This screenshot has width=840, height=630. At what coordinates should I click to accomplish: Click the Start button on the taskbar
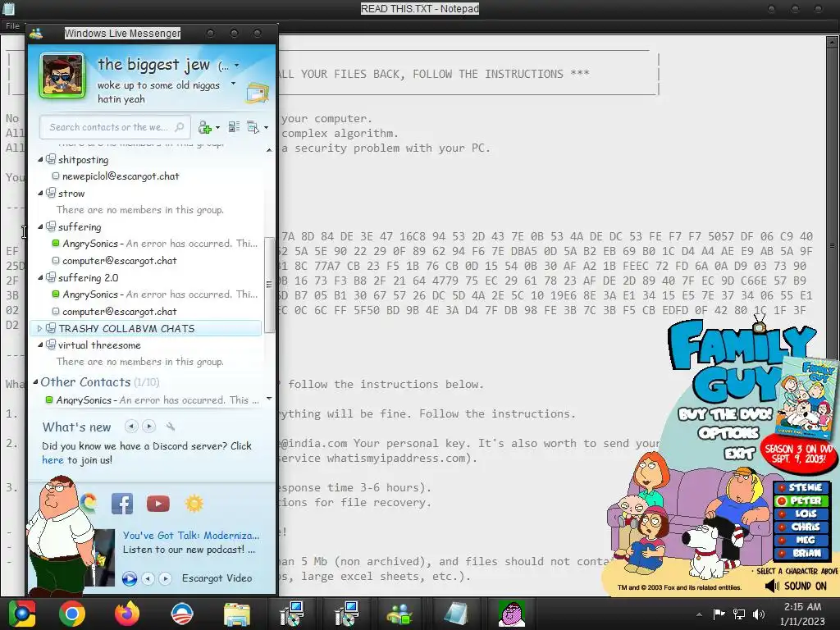(21, 614)
